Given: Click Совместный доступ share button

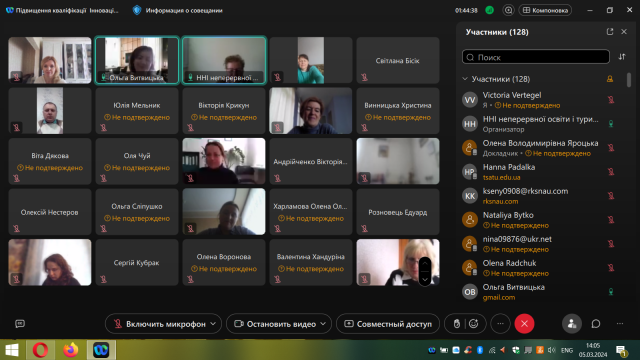Looking at the screenshot, I should coord(388,324).
